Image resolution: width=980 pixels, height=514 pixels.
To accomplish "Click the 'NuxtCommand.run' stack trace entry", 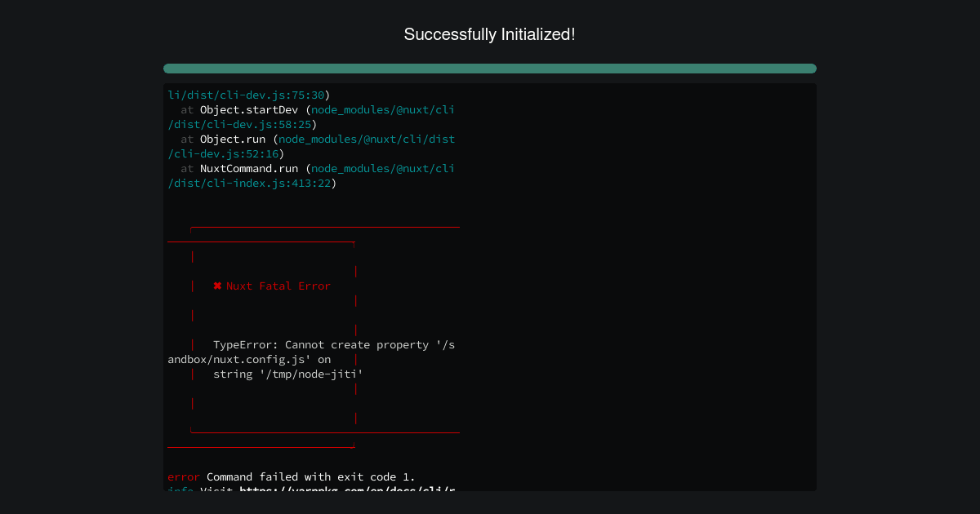I will (249, 169).
